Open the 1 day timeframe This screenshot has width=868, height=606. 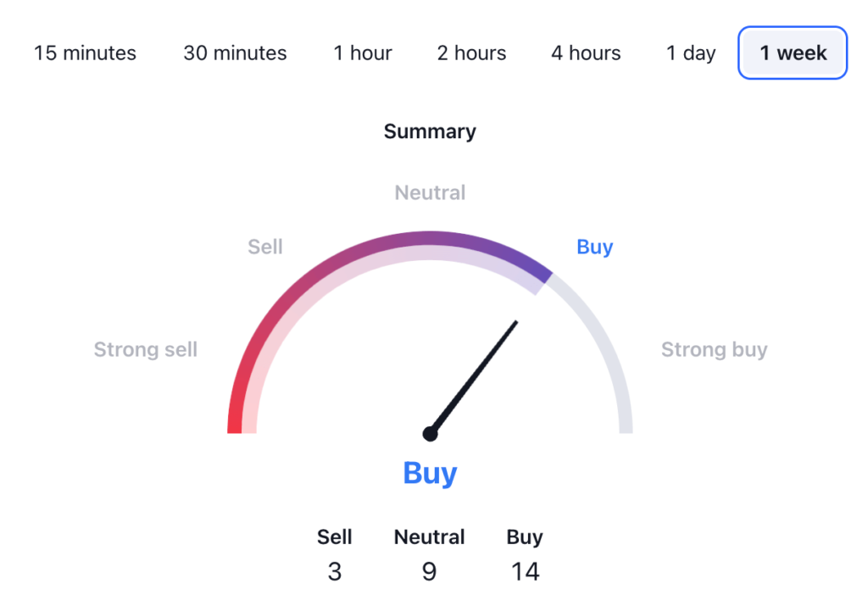click(x=691, y=53)
